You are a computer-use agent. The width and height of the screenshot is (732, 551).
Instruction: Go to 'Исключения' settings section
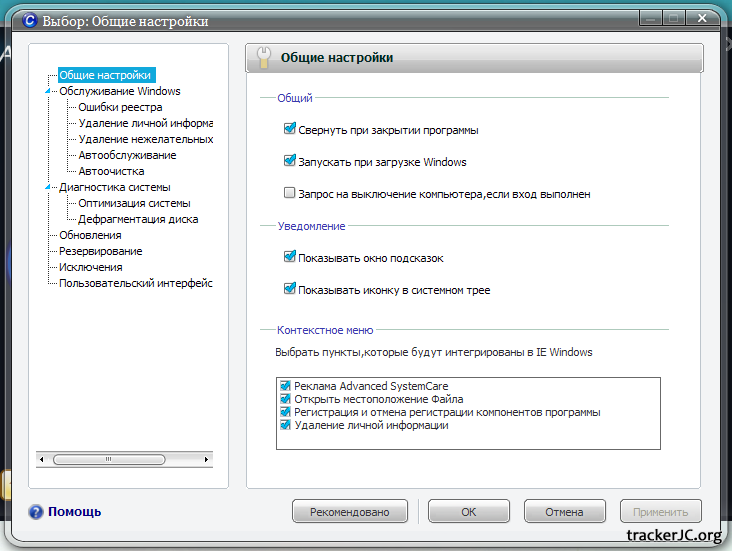pyautogui.click(x=90, y=267)
